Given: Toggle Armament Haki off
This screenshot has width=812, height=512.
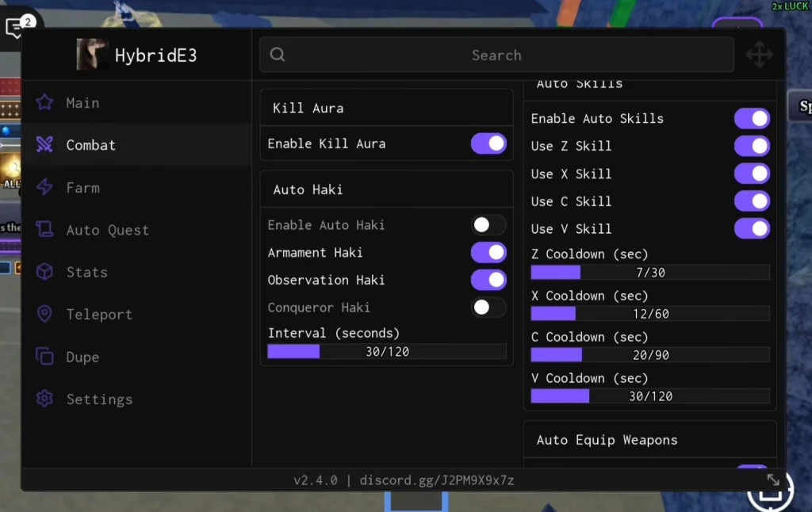Looking at the screenshot, I should click(488, 253).
